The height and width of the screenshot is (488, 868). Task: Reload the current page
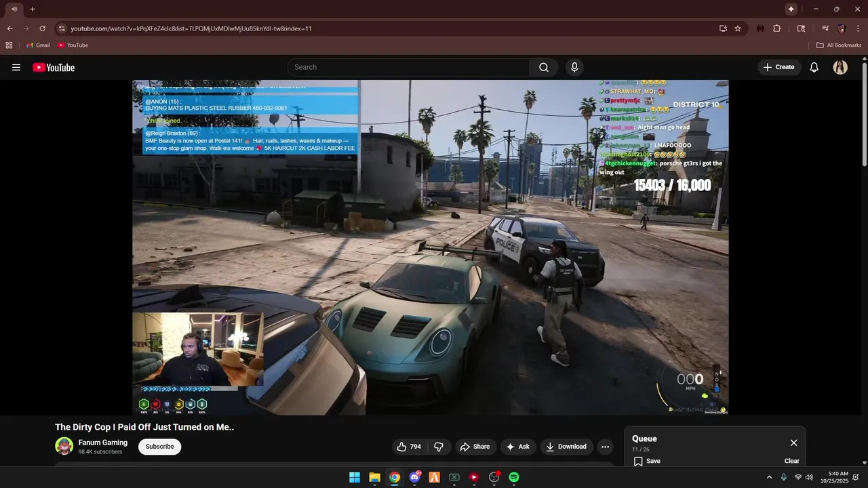click(42, 28)
